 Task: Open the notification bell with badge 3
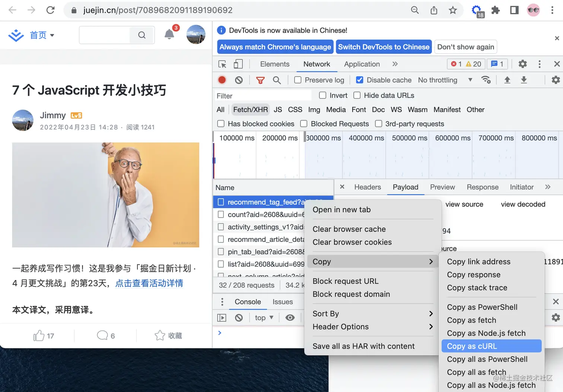[169, 34]
